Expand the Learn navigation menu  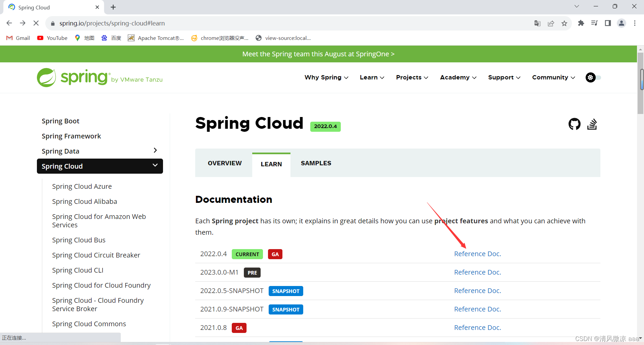click(372, 77)
